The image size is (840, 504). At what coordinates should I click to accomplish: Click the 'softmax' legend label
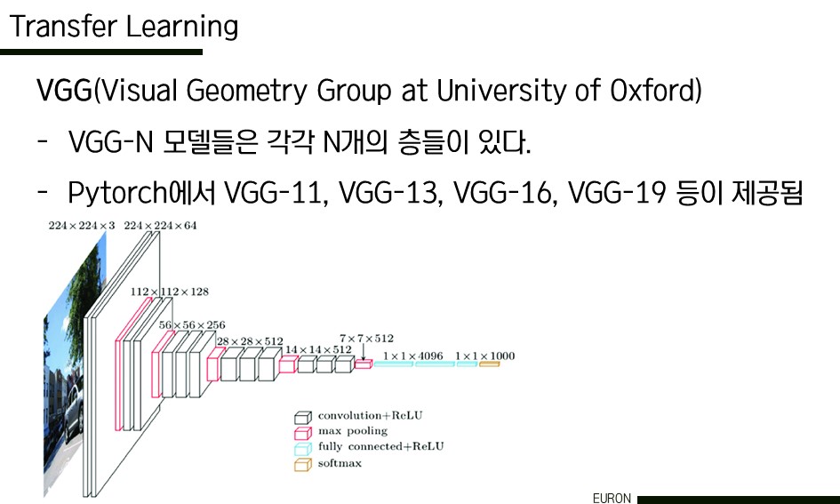pyautogui.click(x=340, y=463)
